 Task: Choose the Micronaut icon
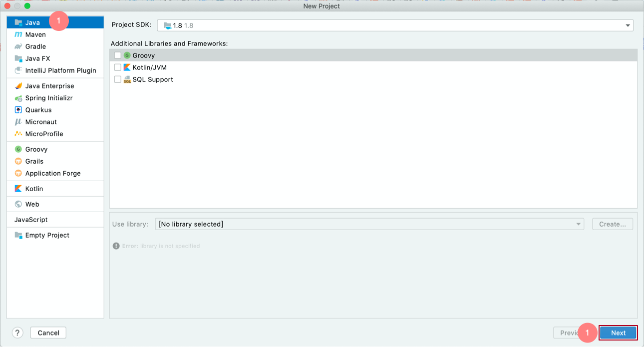(x=18, y=122)
